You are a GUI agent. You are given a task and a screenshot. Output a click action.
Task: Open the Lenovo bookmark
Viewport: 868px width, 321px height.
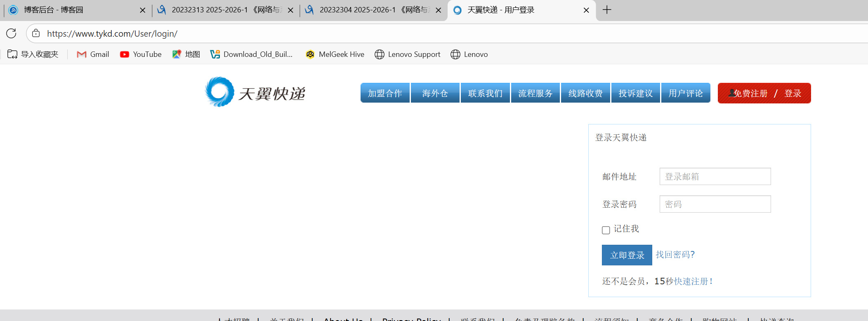coord(469,54)
